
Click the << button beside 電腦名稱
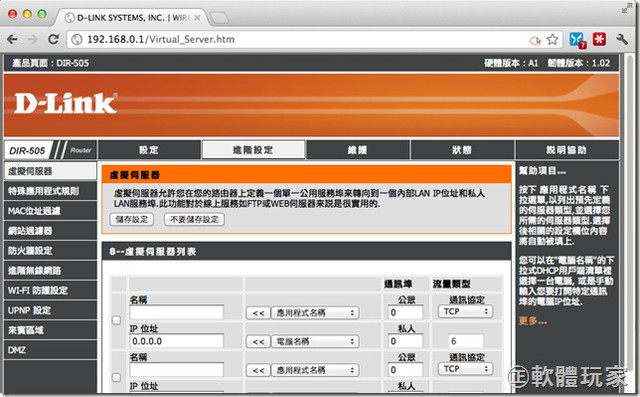pos(258,342)
